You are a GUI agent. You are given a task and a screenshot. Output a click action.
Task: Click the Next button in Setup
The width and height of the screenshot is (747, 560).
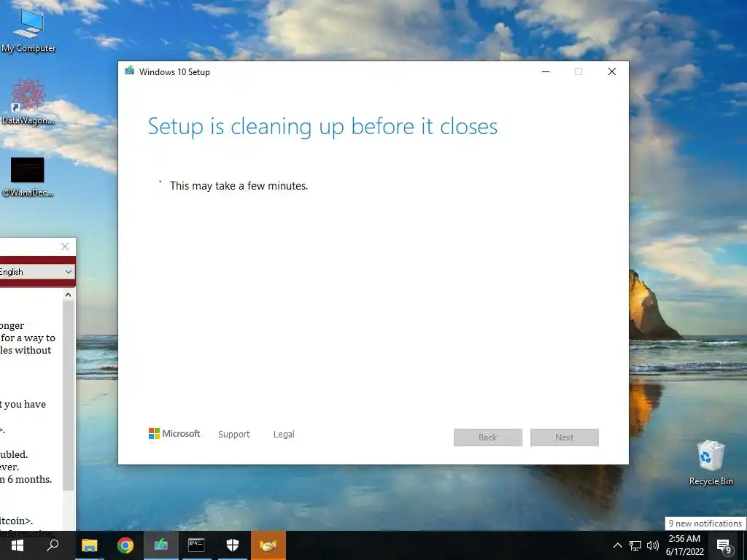click(x=565, y=437)
